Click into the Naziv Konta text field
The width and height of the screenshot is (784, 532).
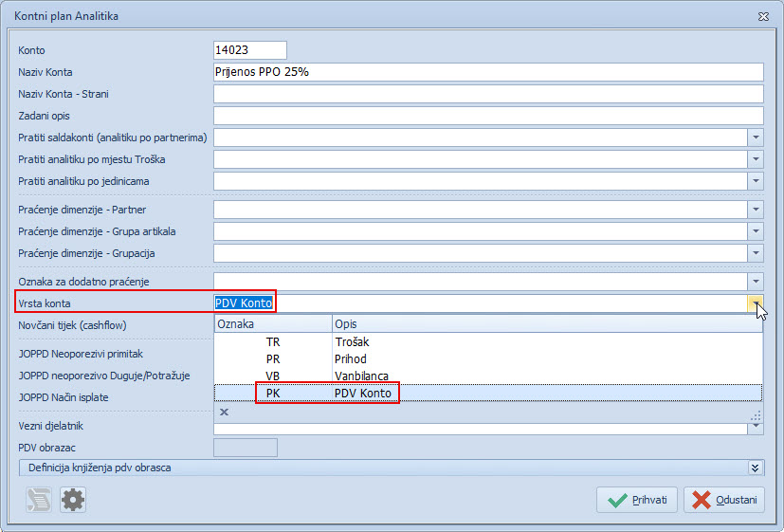pyautogui.click(x=488, y=72)
